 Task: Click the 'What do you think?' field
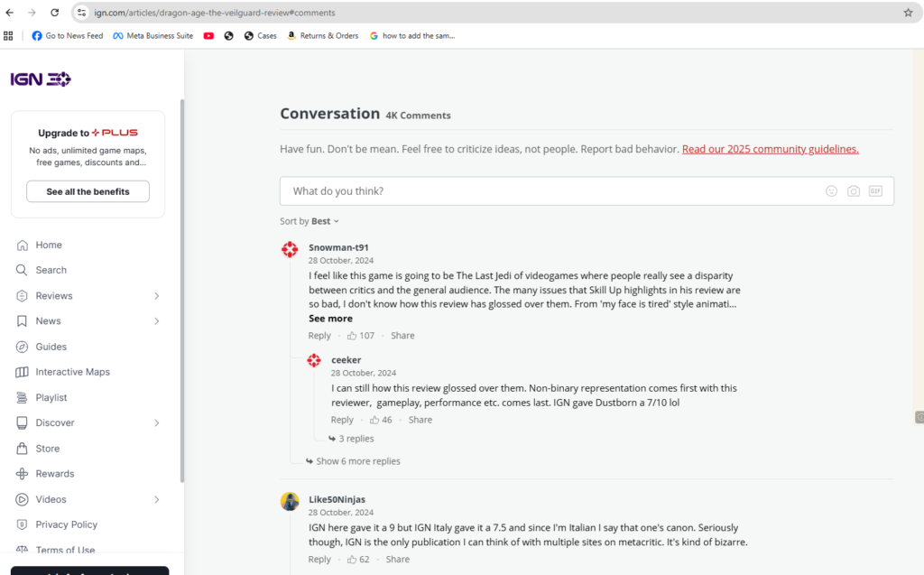tap(541, 191)
